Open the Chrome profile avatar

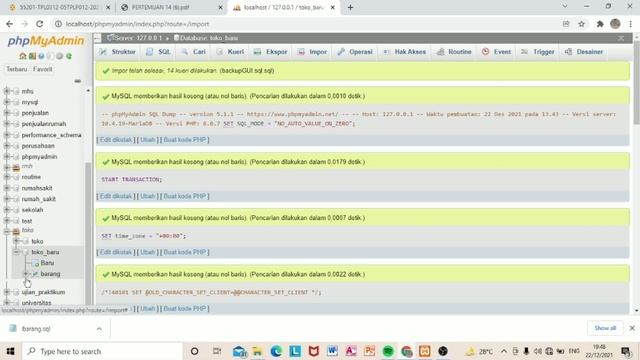(x=615, y=24)
